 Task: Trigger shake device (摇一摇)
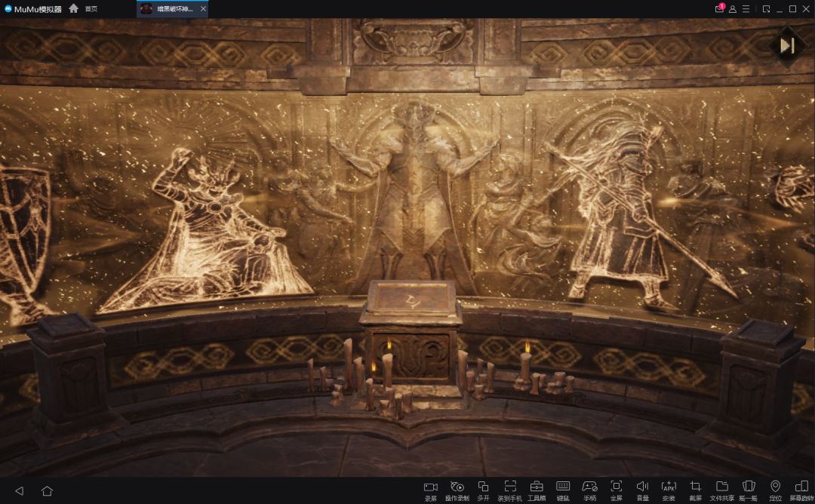point(749,490)
